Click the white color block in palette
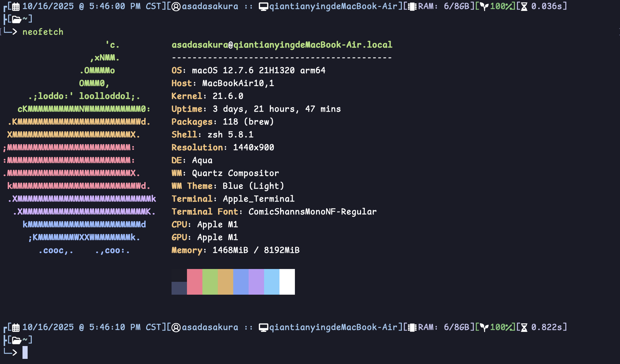 [x=287, y=282]
